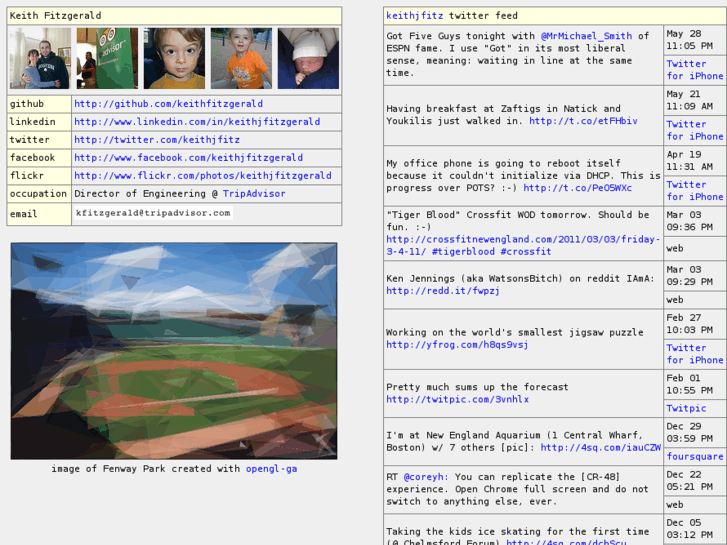Click 'web' source under Dec 22 05:21 PM
Image resolution: width=727 pixels, height=545 pixels.
tap(675, 505)
